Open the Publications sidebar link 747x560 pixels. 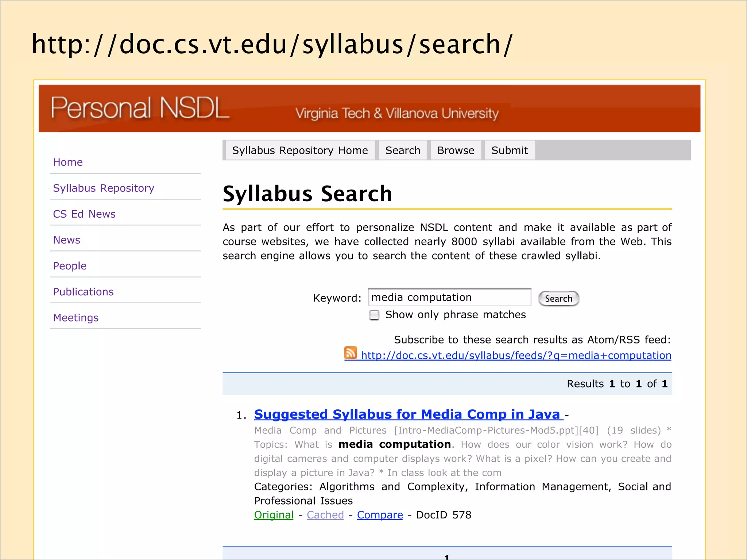coord(83,292)
